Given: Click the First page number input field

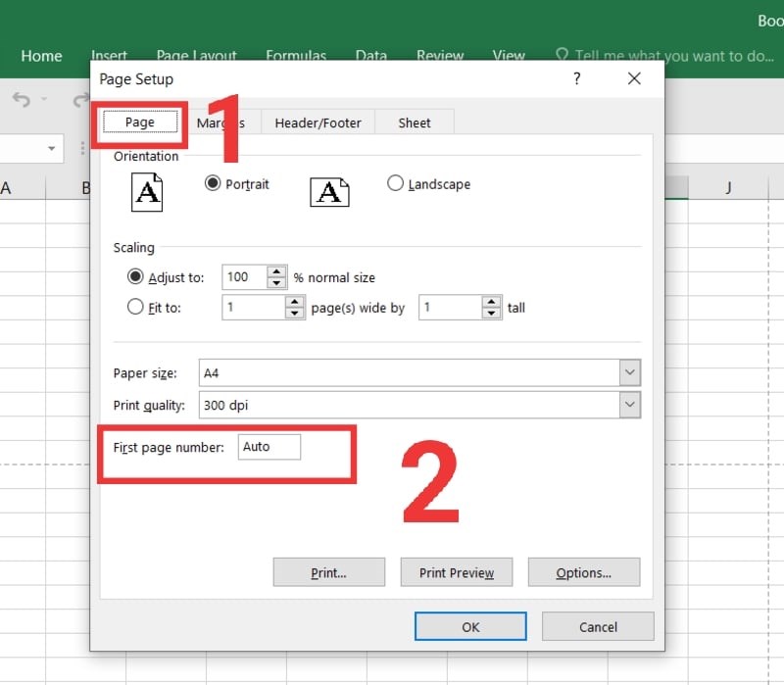Looking at the screenshot, I should pyautogui.click(x=269, y=447).
